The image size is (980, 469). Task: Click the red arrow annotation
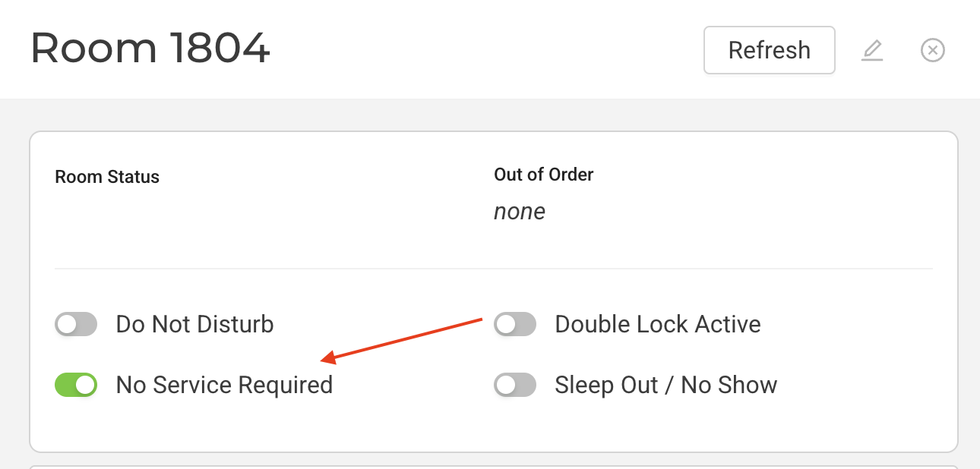[x=403, y=338]
